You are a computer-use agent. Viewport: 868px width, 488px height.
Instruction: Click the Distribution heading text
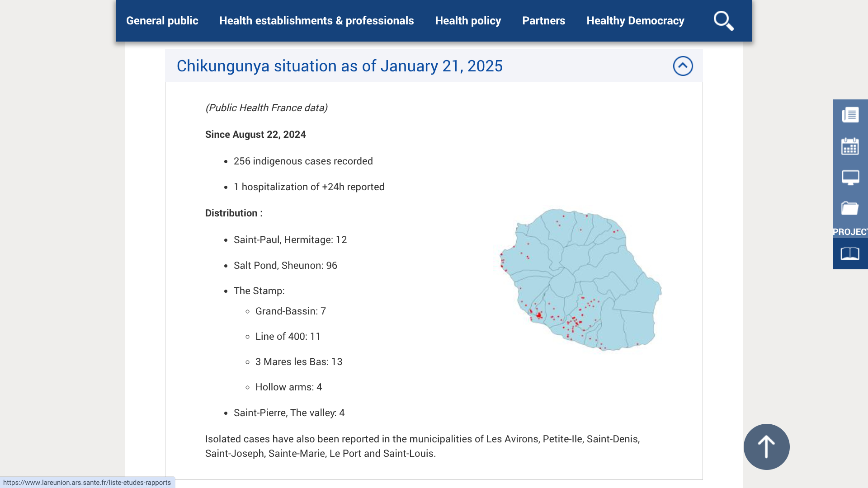pos(234,213)
